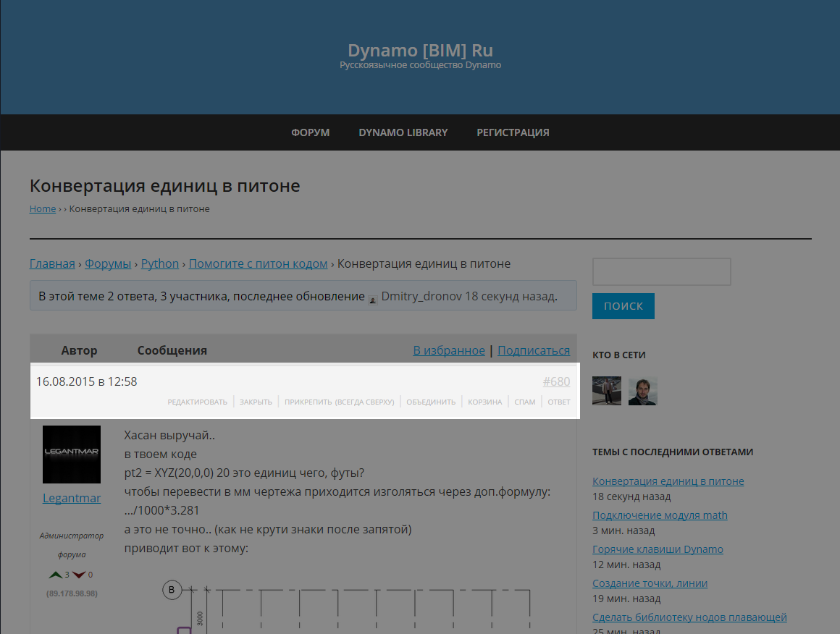Click the 19 мин. назад timestamp

626,599
